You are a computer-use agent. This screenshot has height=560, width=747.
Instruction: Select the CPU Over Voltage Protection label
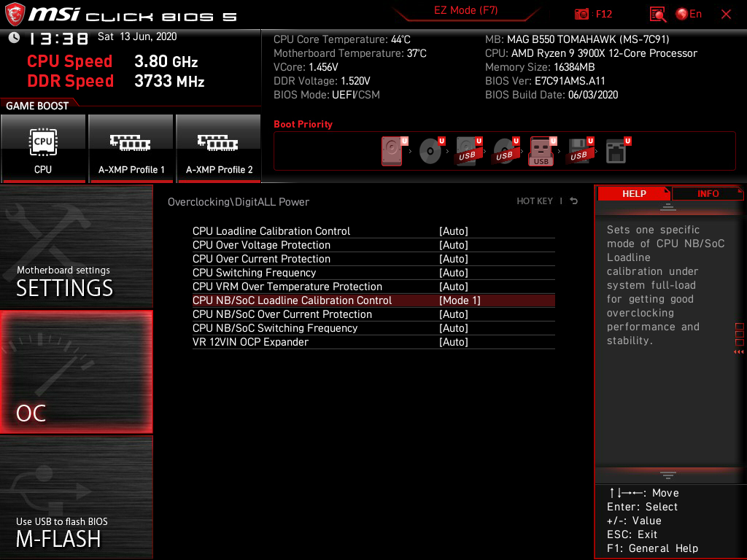(x=261, y=245)
